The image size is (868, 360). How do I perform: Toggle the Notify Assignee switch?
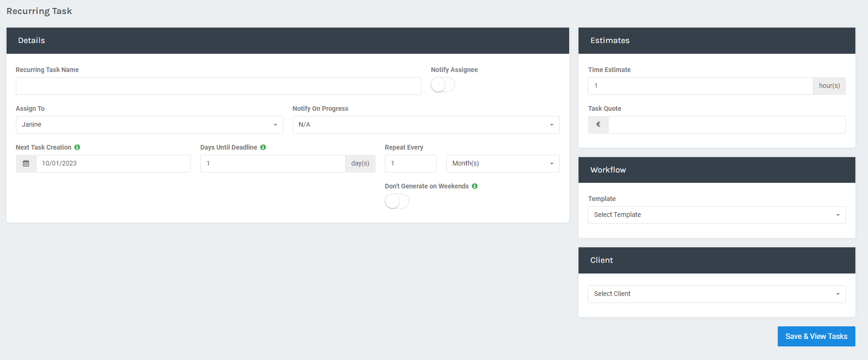coord(443,85)
